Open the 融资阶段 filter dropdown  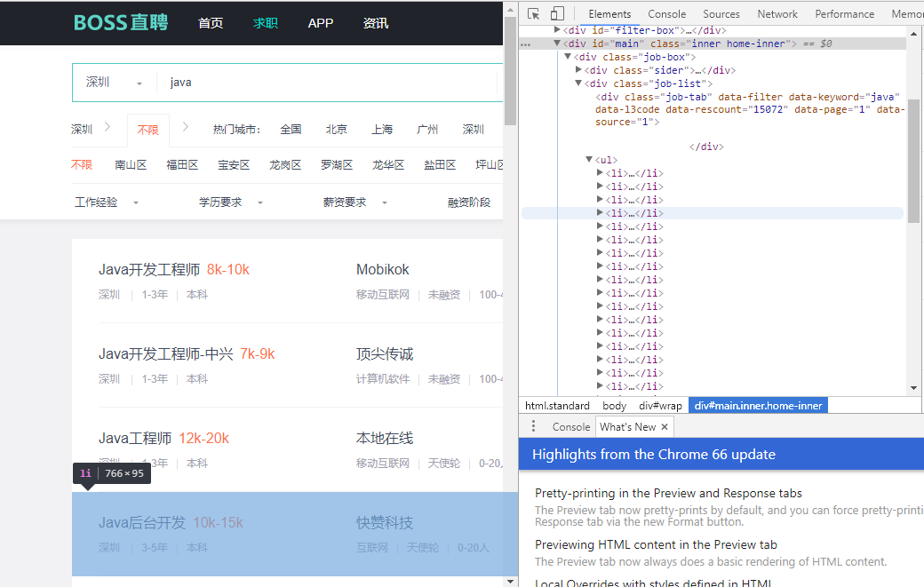(x=469, y=202)
